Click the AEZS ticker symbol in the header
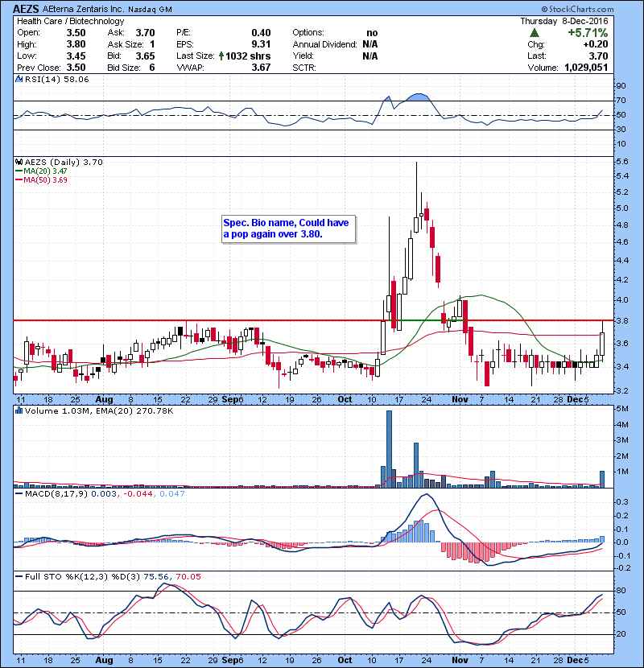 pyautogui.click(x=26, y=9)
